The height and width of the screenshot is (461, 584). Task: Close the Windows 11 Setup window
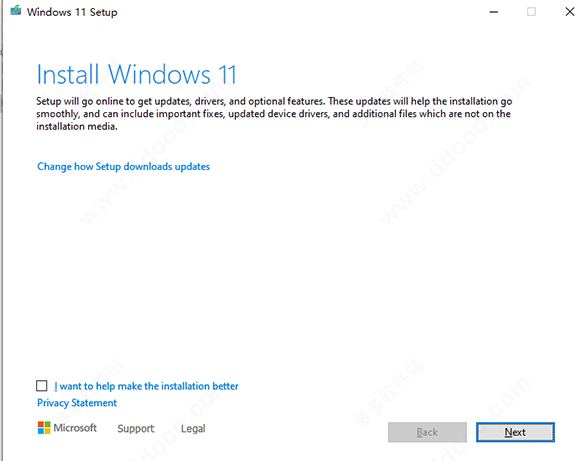[569, 12]
